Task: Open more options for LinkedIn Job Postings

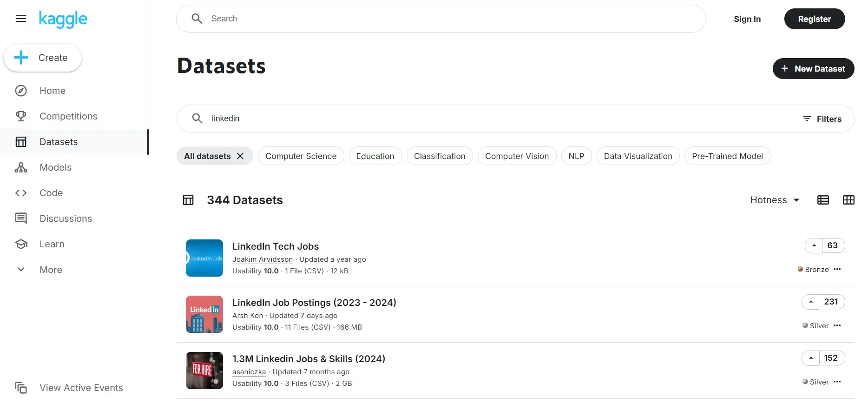Action: point(837,325)
